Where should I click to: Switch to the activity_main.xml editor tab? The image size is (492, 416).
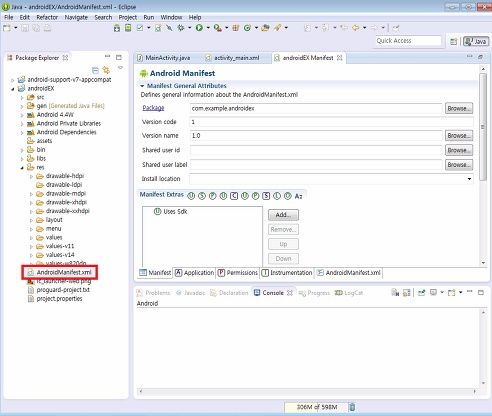232,58
